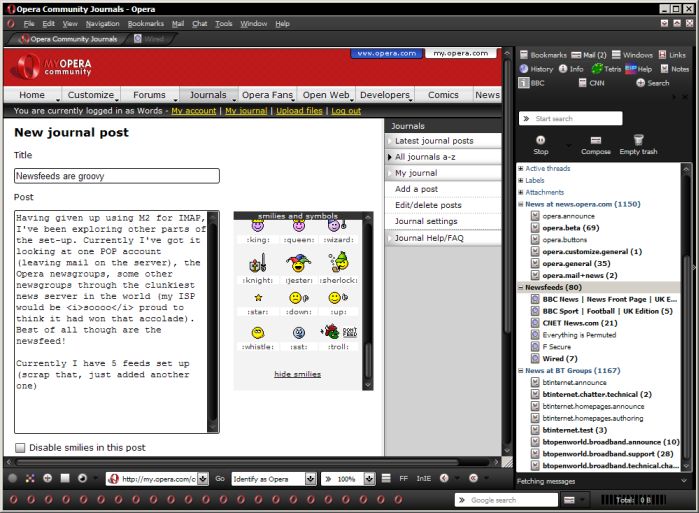The image size is (699, 513).
Task: Enable Disable smilies in this post checkbox
Action: pos(21,447)
